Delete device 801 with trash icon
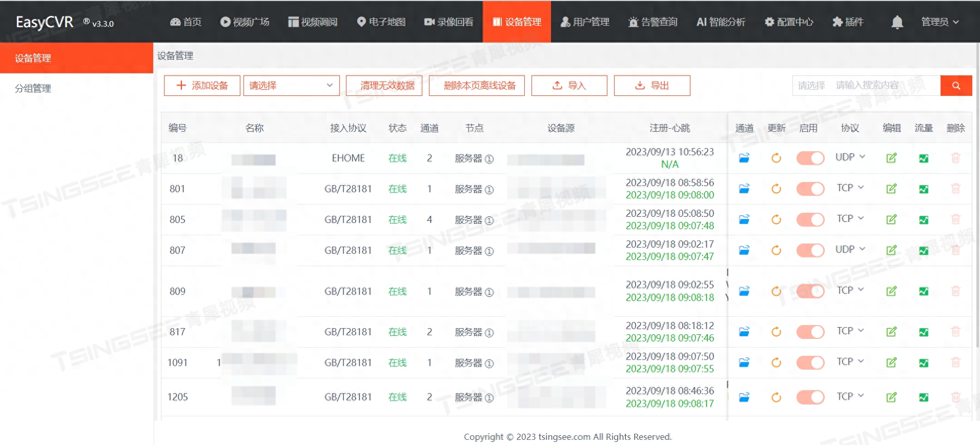The height and width of the screenshot is (445, 980). pos(955,189)
